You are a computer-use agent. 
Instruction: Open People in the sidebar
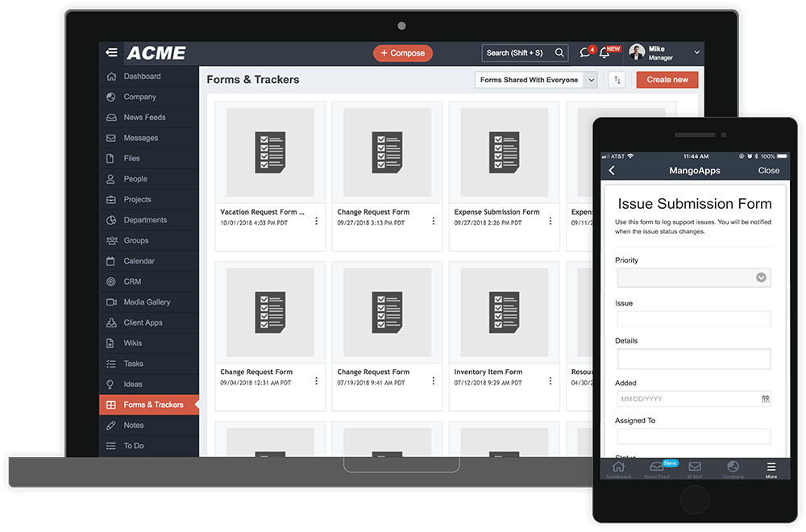coord(148,179)
